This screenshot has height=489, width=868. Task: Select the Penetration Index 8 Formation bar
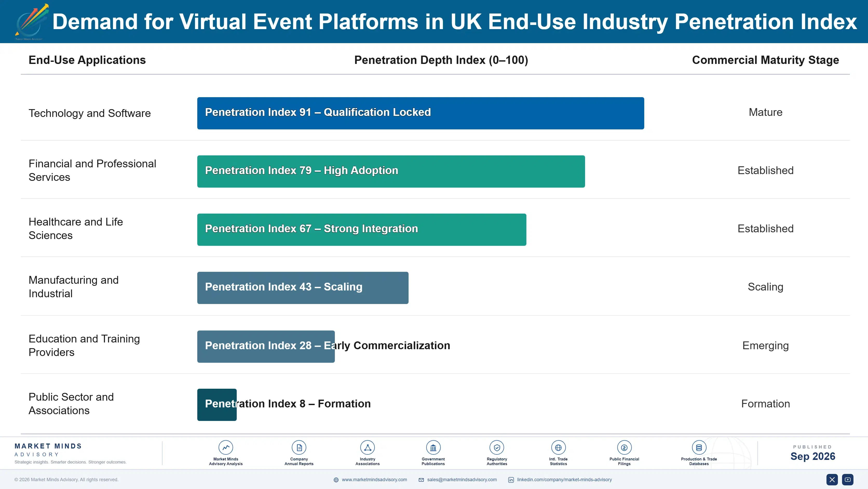[217, 405]
